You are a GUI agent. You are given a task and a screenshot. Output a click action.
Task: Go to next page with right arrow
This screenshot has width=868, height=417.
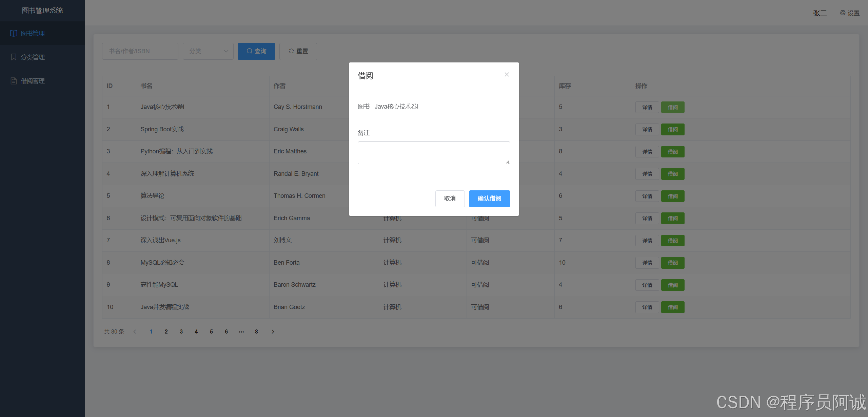pos(273,332)
